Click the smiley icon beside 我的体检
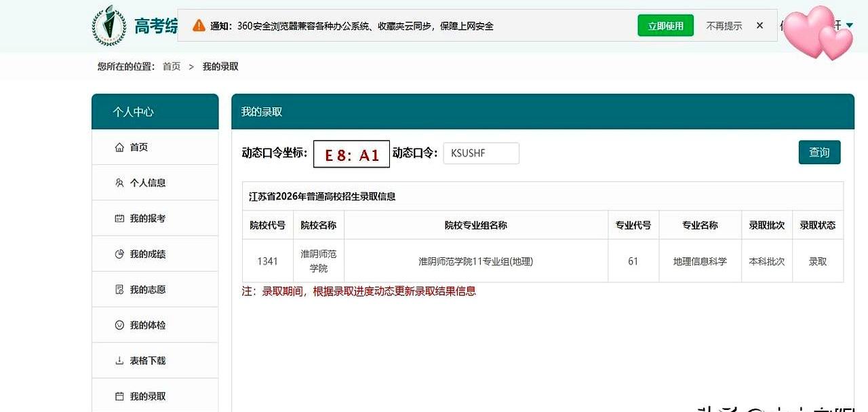 119,325
